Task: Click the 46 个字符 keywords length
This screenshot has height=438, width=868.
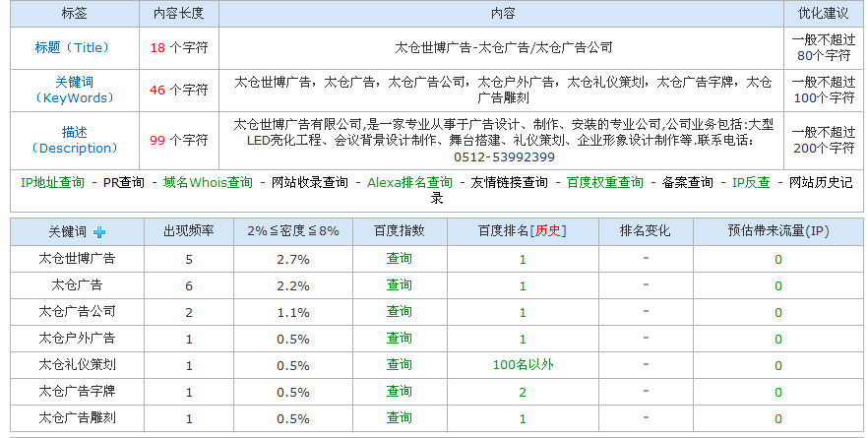Action: [x=179, y=90]
